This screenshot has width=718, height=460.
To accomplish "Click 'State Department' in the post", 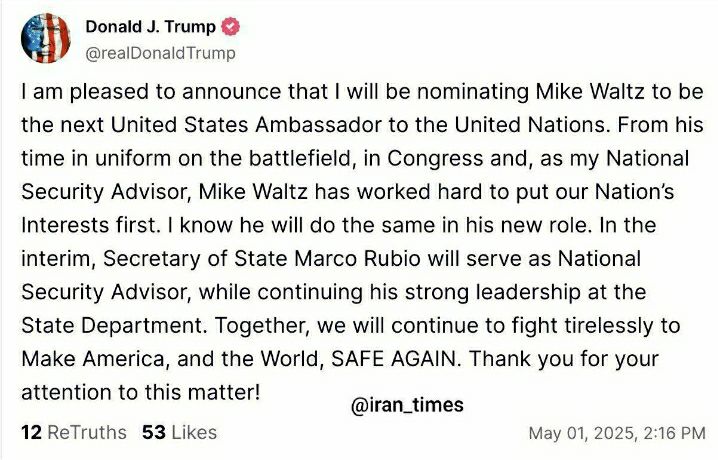I will click(112, 325).
